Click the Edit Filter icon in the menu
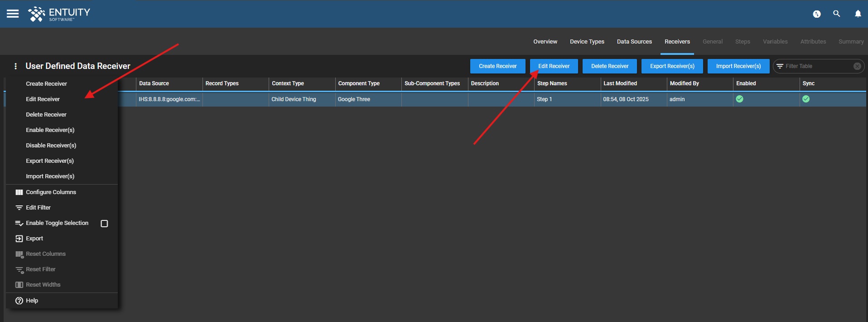 [x=19, y=208]
